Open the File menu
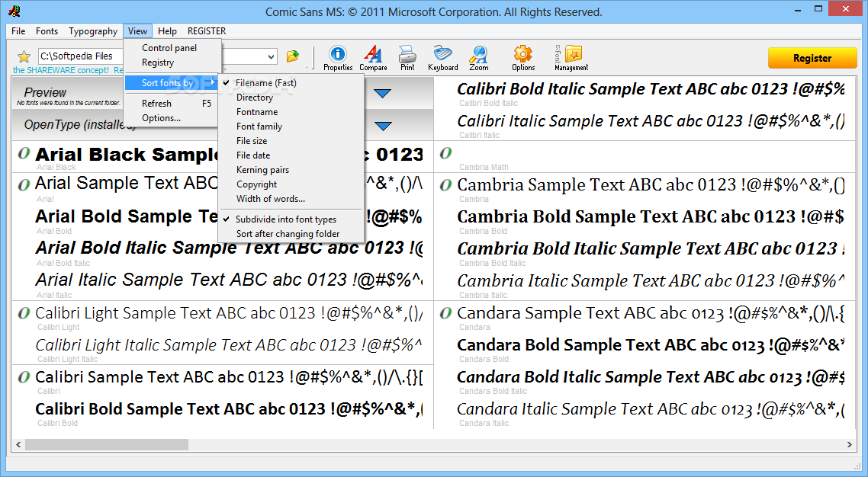 coord(18,31)
